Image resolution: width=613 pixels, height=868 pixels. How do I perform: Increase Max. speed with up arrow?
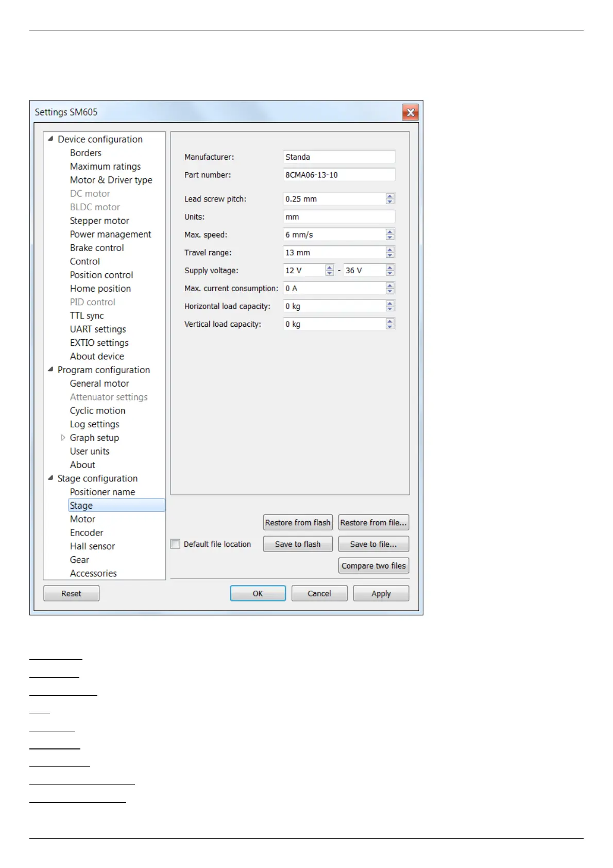coord(390,231)
